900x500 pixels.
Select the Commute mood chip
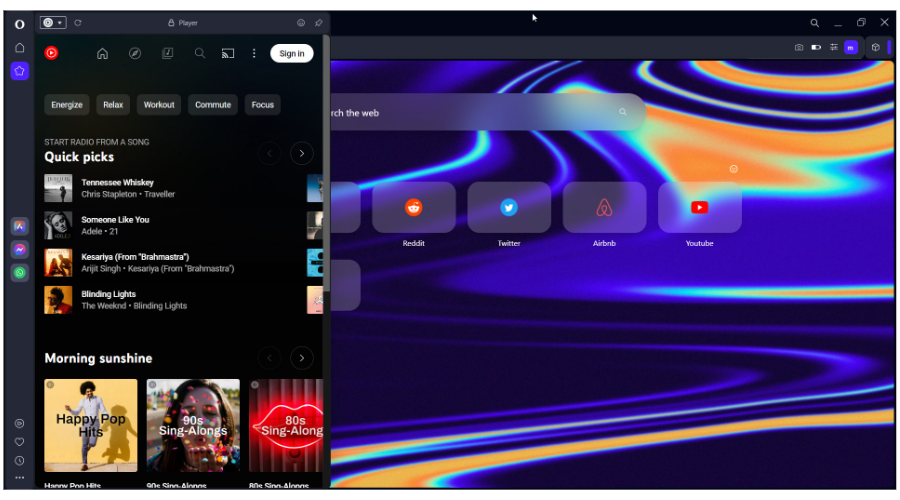(x=213, y=105)
